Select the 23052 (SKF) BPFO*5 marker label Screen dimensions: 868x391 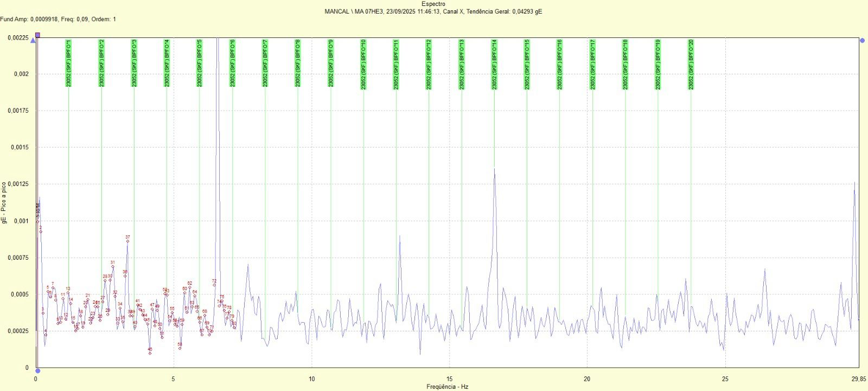[x=200, y=63]
